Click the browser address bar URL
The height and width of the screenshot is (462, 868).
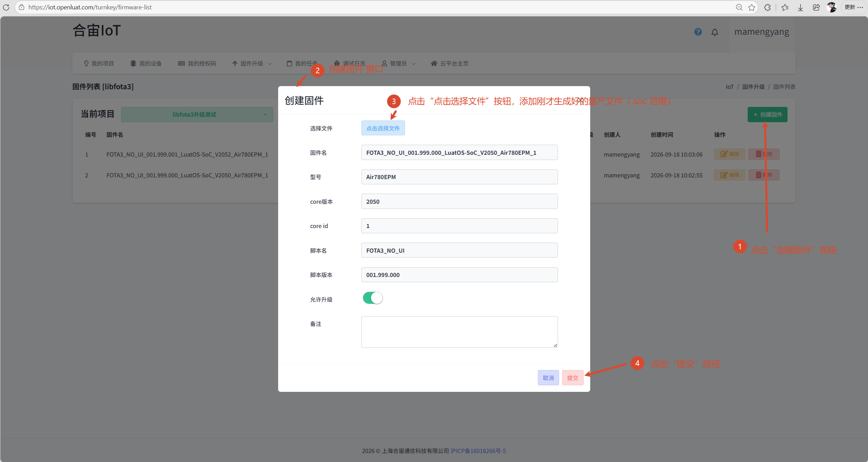tap(90, 7)
